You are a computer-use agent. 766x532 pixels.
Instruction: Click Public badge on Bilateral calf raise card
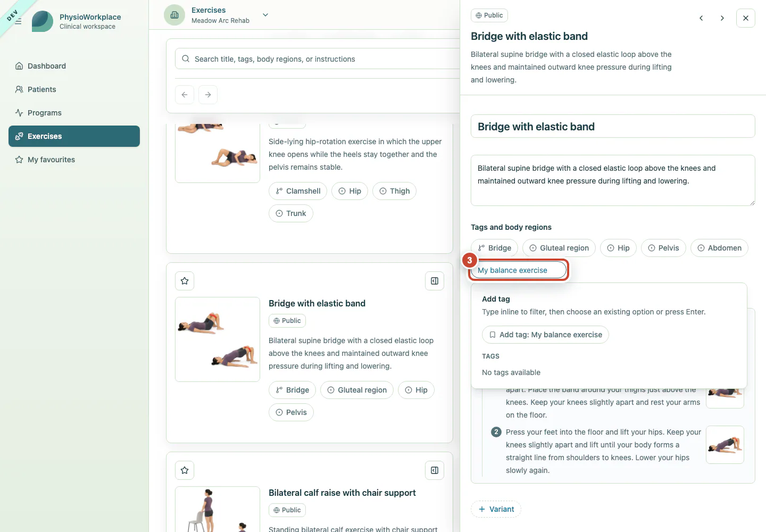tap(287, 510)
